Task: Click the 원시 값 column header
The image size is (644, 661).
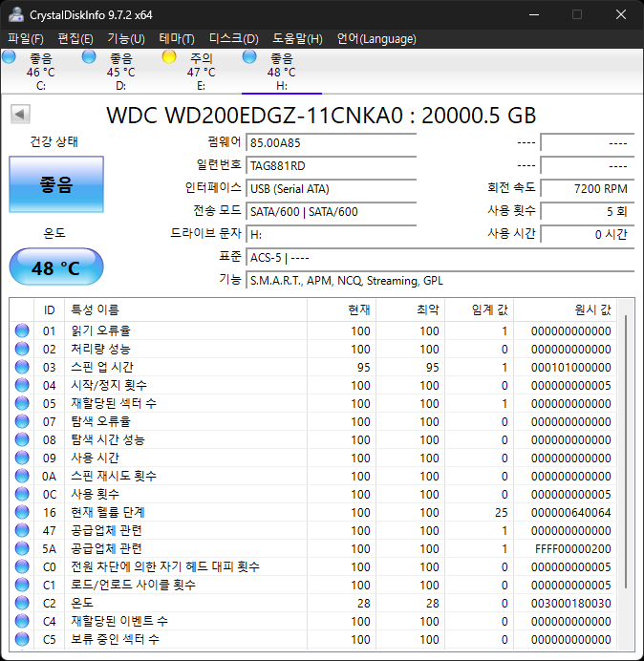Action: [565, 309]
